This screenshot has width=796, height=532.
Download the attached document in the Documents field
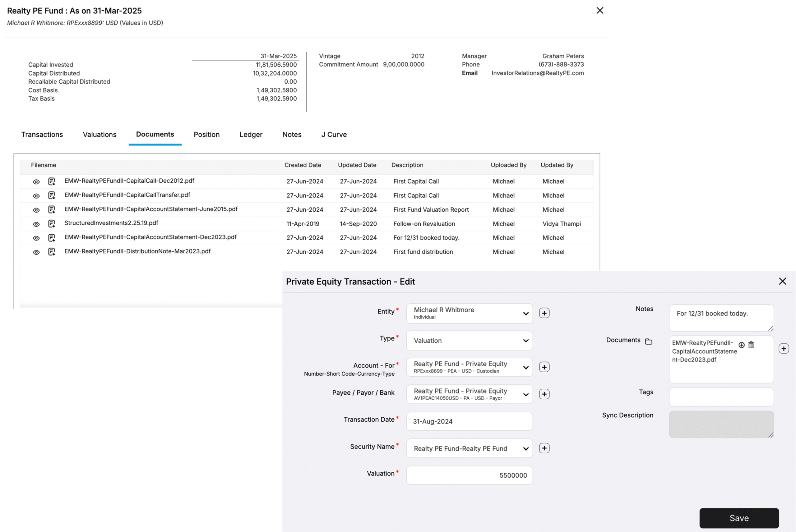[741, 345]
